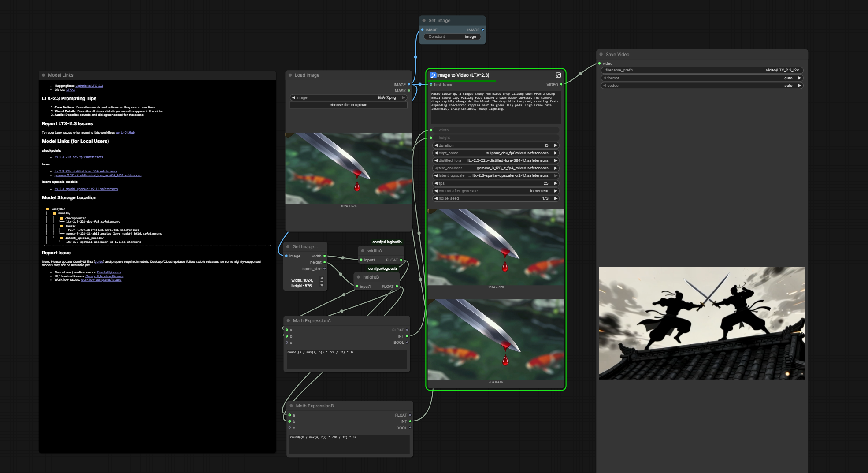
Task: Increase fps value with right arrow
Action: pyautogui.click(x=556, y=183)
